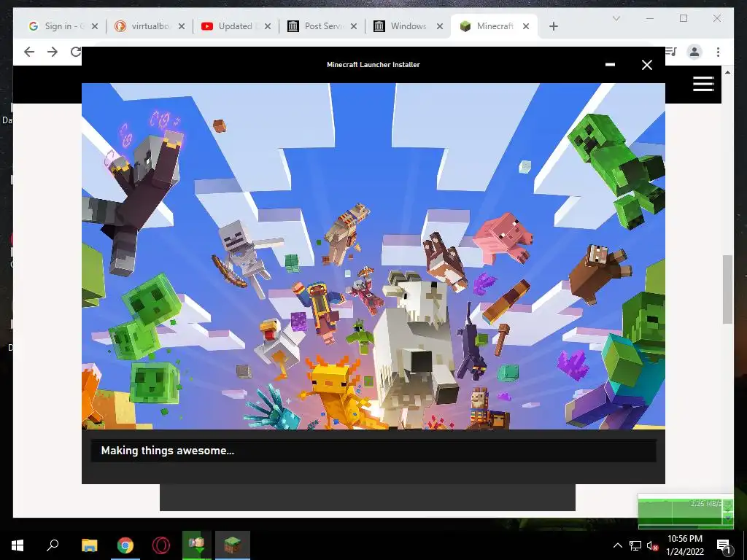Viewport: 747px width, 560px height.
Task: Minimize the Minecraft Launcher Installer
Action: [610, 65]
